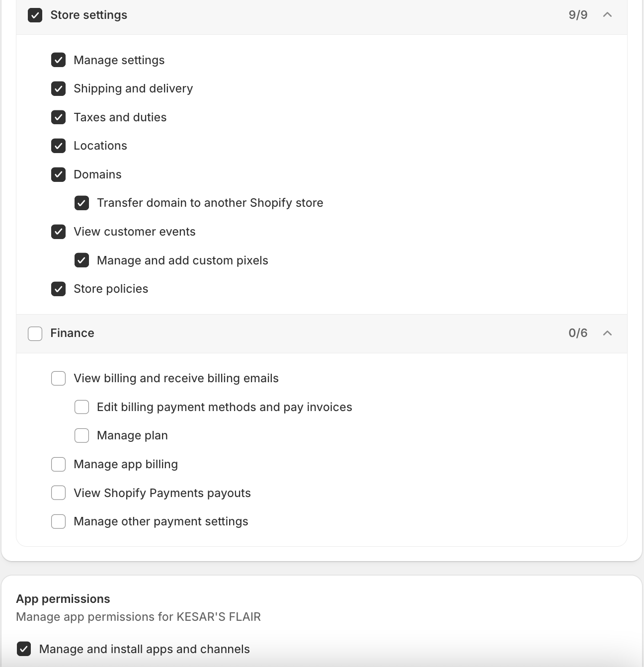The image size is (644, 667).
Task: Check Manage other payment settings
Action: pyautogui.click(x=58, y=521)
